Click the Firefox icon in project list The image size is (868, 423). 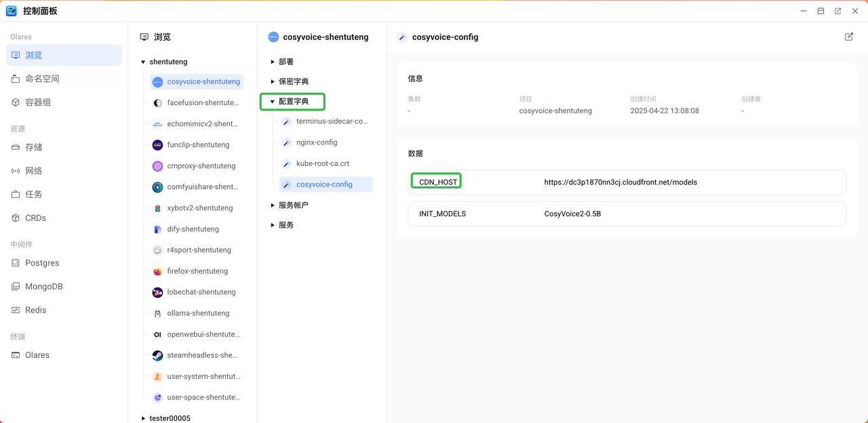(x=157, y=271)
